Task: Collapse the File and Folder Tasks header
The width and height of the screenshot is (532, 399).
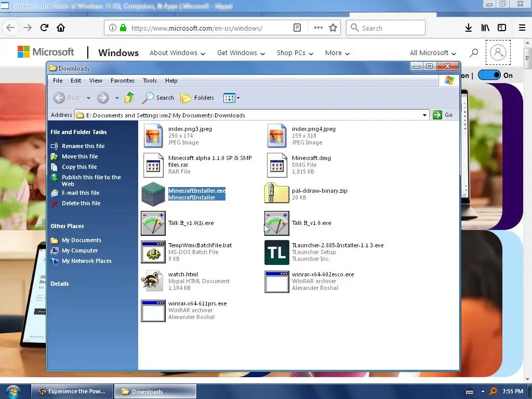Action: (x=79, y=132)
